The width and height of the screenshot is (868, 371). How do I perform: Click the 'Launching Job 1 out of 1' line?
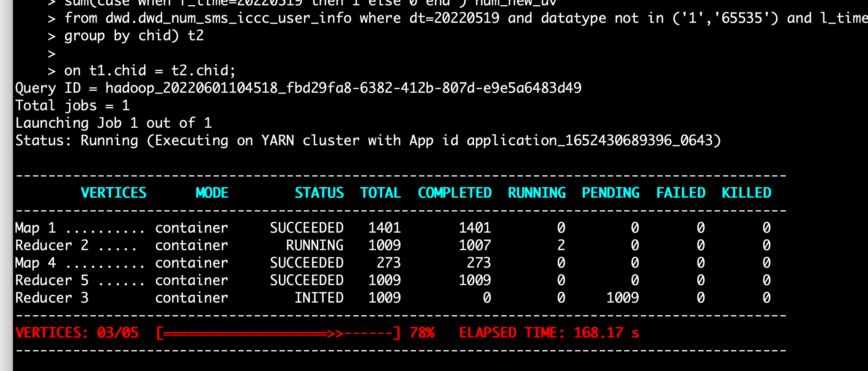(x=114, y=123)
